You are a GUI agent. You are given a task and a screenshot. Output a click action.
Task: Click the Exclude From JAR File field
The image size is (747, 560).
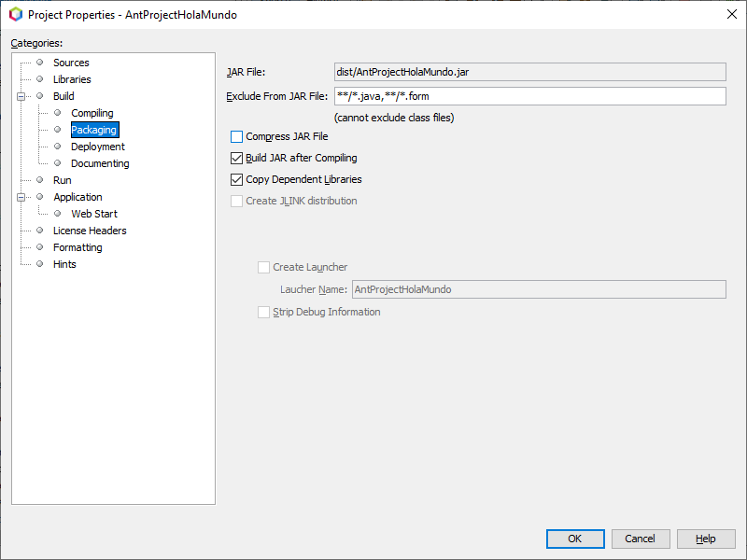tap(529, 96)
